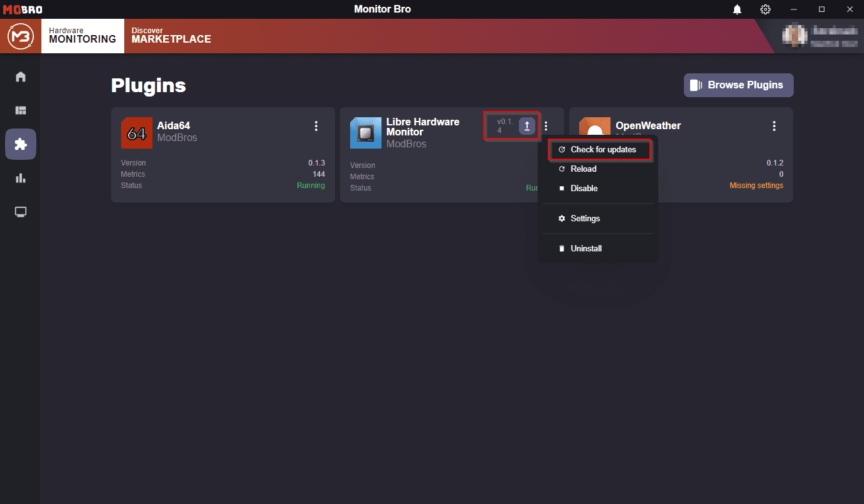This screenshot has height=504, width=864.
Task: Click the Aida64 plugin icon
Action: click(x=137, y=133)
